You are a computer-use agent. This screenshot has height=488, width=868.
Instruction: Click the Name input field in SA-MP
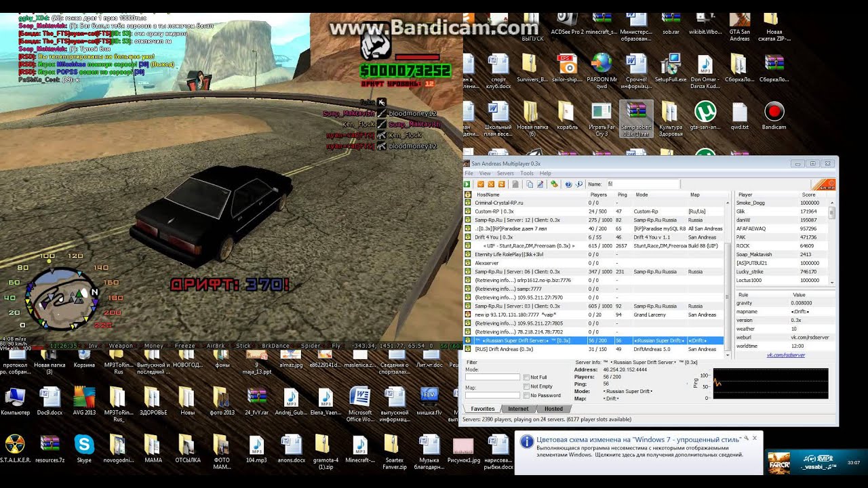pyautogui.click(x=642, y=184)
